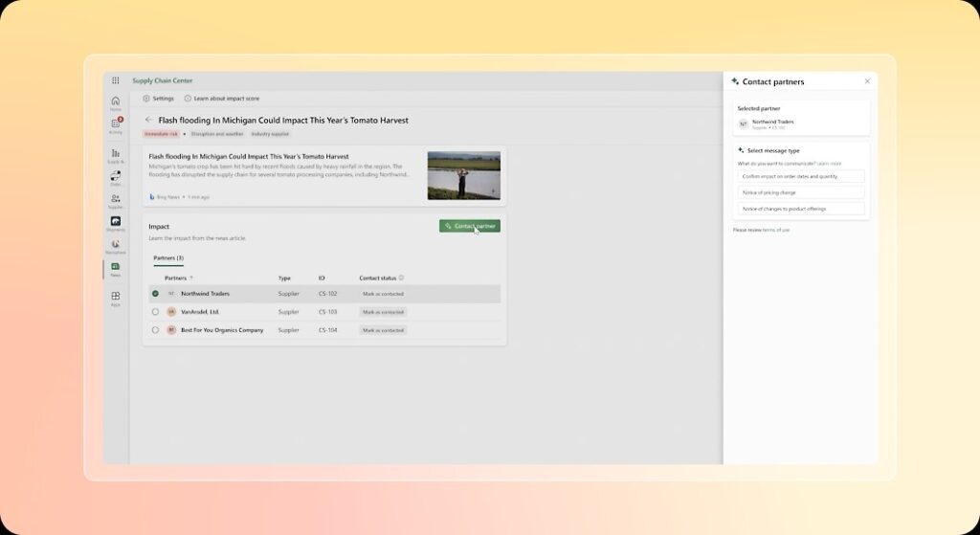980x535 pixels.
Task: Click the ID column header
Action: click(322, 278)
